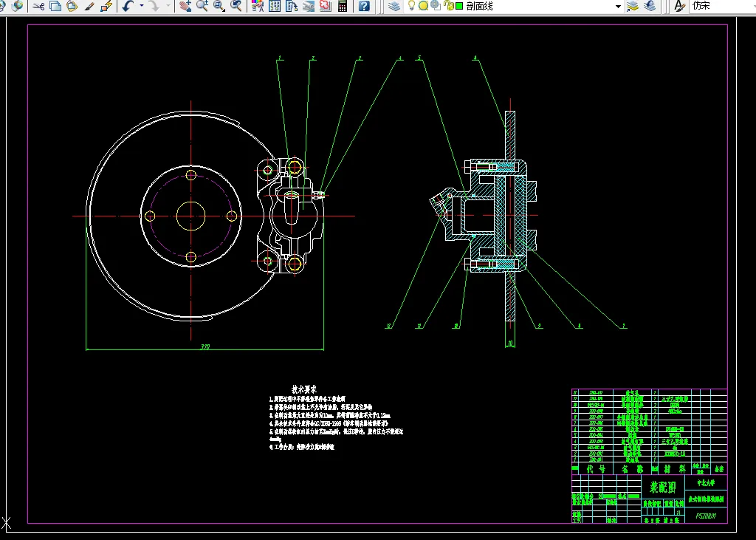
Task: Click the Copy icon in toolbar
Action: point(55,6)
